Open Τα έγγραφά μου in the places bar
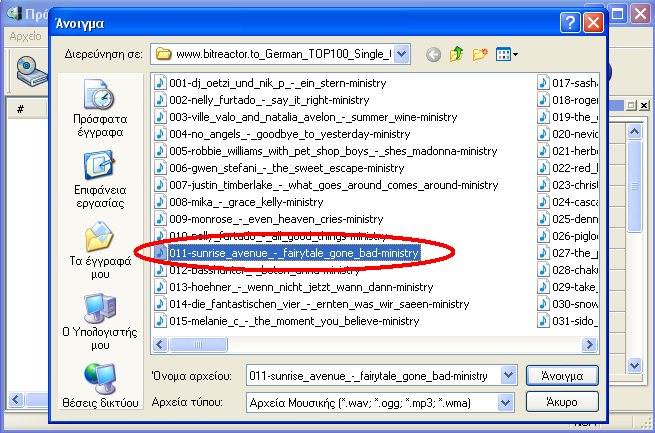 (100, 251)
